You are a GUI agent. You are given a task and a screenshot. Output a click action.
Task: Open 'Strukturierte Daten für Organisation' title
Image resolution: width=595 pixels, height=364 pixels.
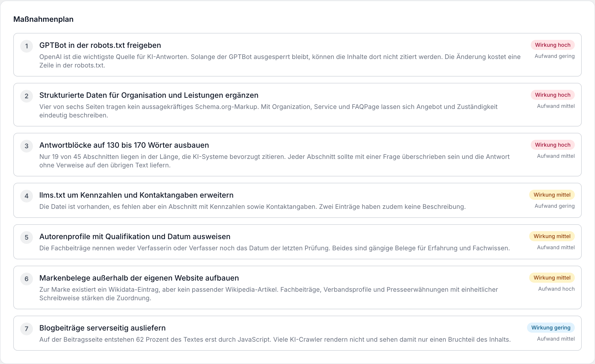(x=149, y=95)
